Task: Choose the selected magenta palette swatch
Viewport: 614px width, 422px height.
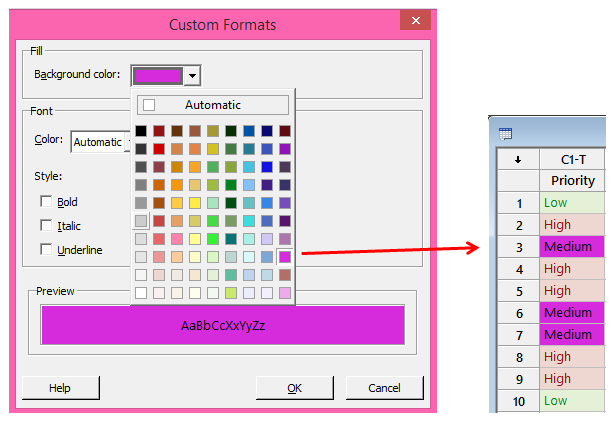Action: [x=285, y=257]
